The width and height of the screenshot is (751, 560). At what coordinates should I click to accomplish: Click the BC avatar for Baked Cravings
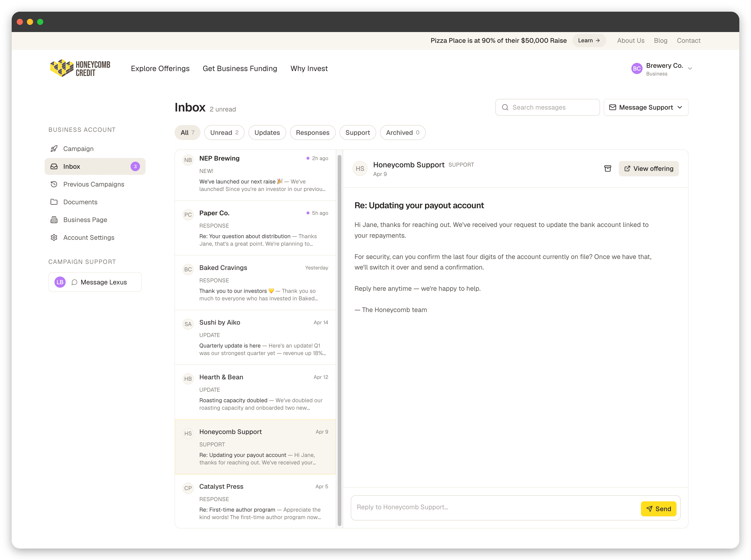tap(188, 269)
